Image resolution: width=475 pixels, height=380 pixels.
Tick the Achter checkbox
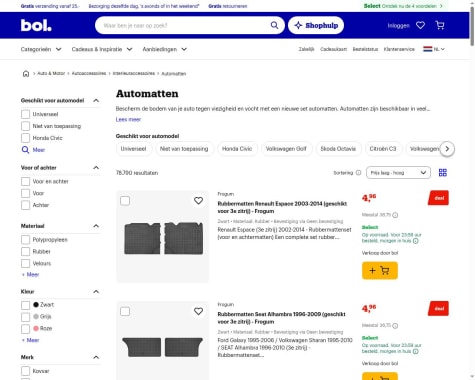pyautogui.click(x=25, y=205)
